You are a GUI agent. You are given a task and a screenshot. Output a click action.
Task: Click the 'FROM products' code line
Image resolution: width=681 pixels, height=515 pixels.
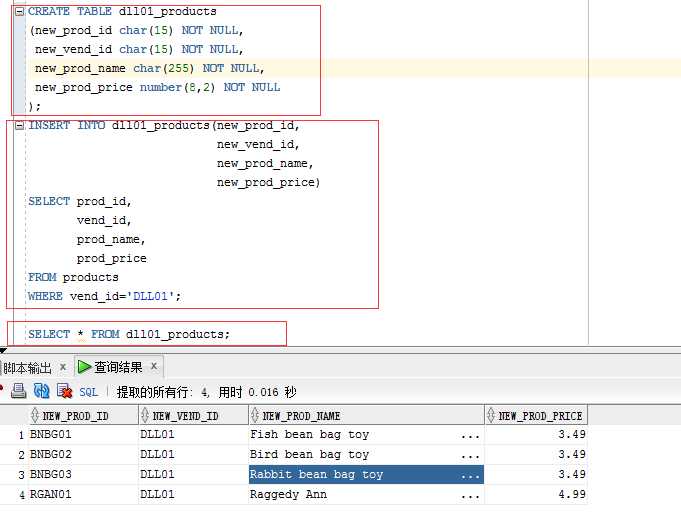click(73, 277)
